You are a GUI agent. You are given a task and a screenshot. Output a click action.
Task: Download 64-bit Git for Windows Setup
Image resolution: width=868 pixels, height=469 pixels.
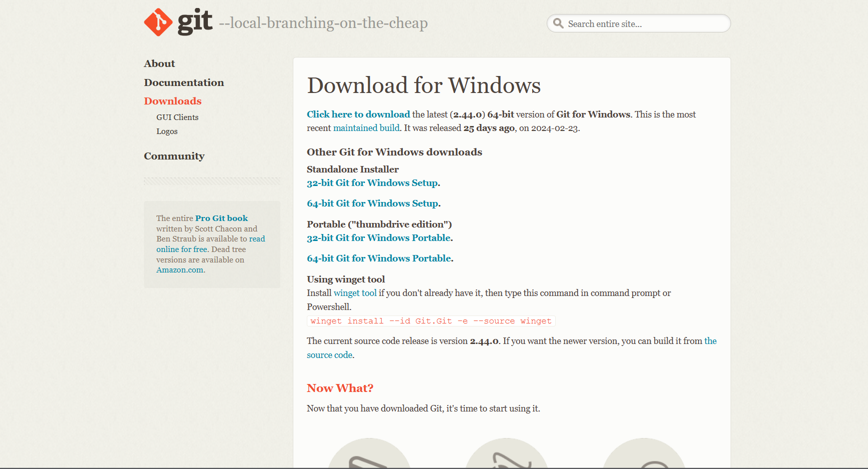click(x=373, y=203)
